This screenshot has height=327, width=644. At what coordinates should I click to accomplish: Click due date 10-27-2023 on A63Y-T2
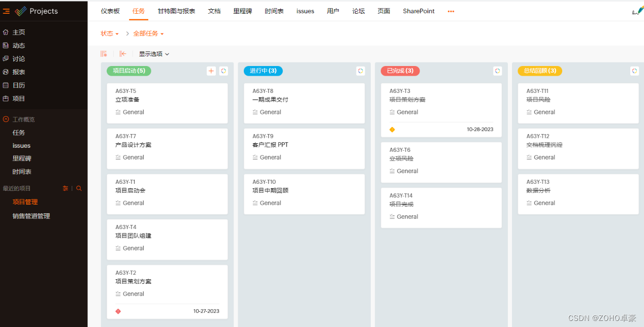pyautogui.click(x=206, y=311)
